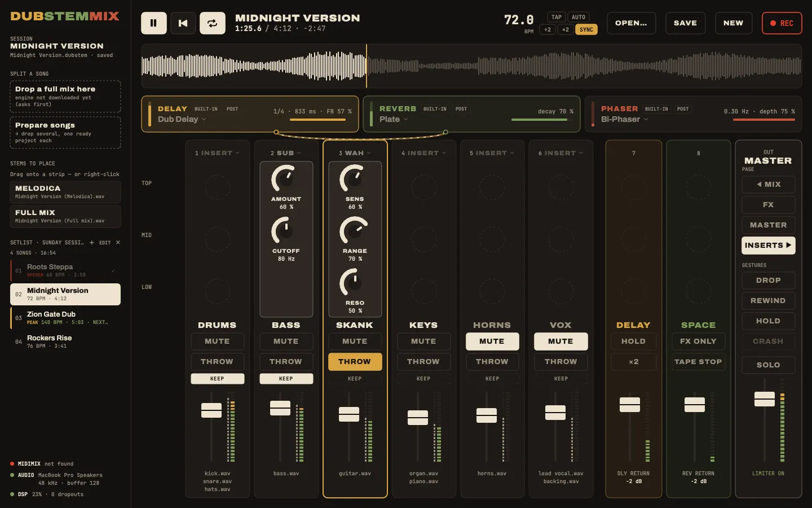
Task: Select Roots Steppa in setlist
Action: (x=65, y=270)
